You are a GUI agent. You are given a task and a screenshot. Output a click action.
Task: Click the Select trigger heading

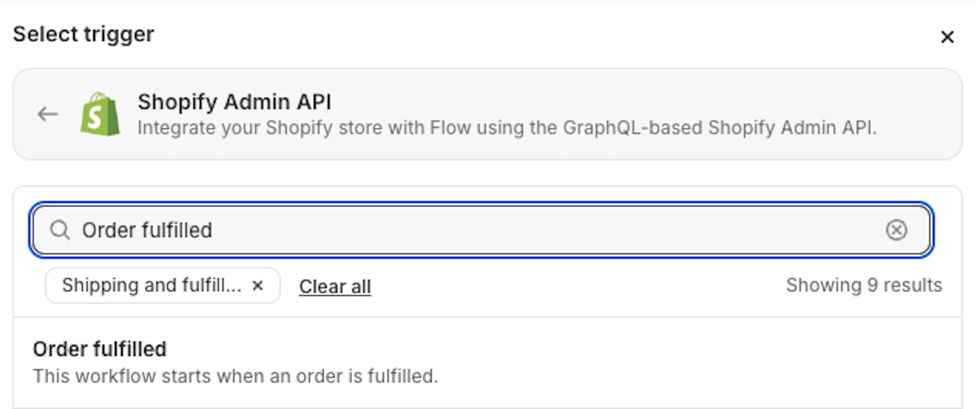click(84, 34)
